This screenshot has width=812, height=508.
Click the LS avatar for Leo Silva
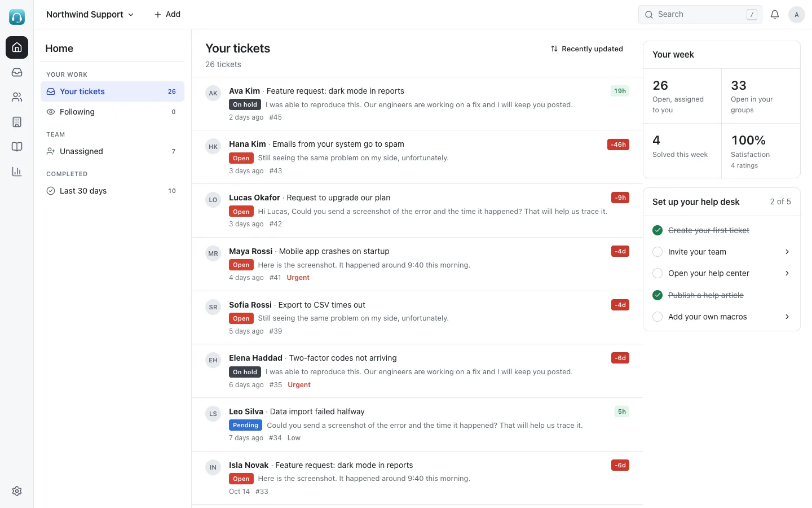pyautogui.click(x=213, y=414)
